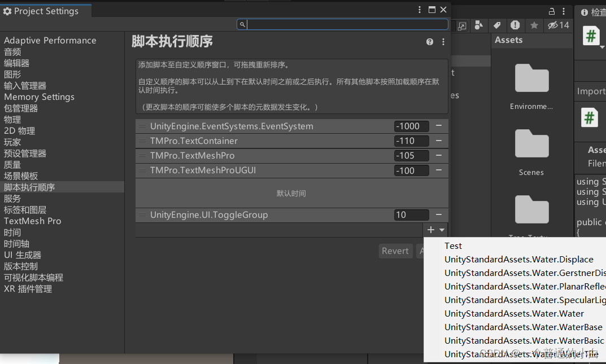
Task: Remove TMPro.TextContainer with minus button
Action: tap(439, 141)
